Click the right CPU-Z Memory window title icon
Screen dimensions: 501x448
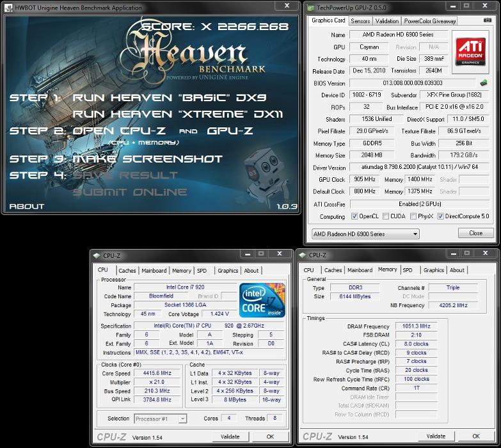(302, 255)
